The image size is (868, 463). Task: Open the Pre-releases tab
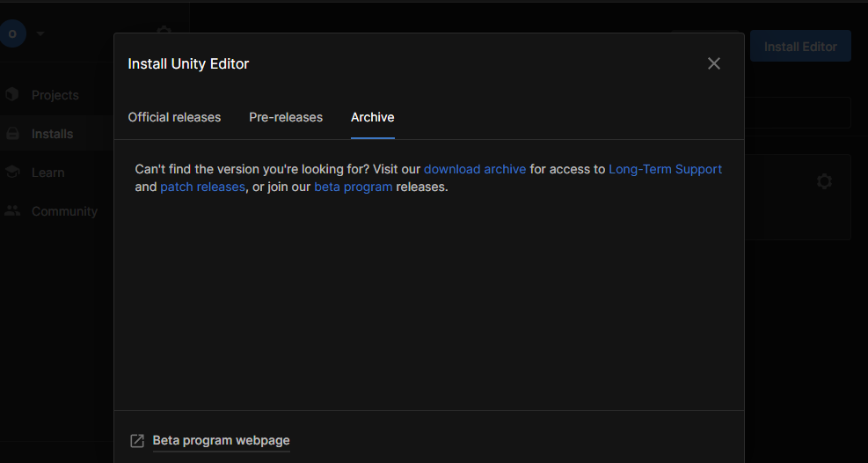point(286,117)
